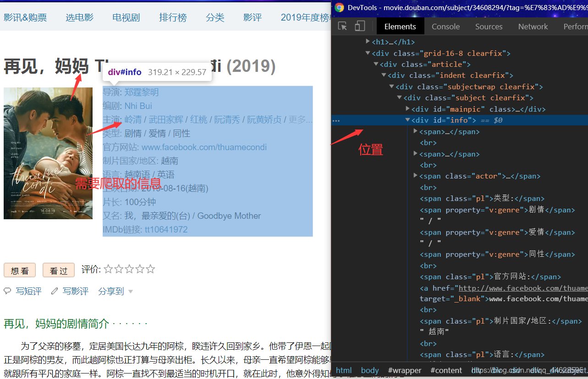Open the Performance tab
Screen dimensions: 588x379
[x=575, y=27]
